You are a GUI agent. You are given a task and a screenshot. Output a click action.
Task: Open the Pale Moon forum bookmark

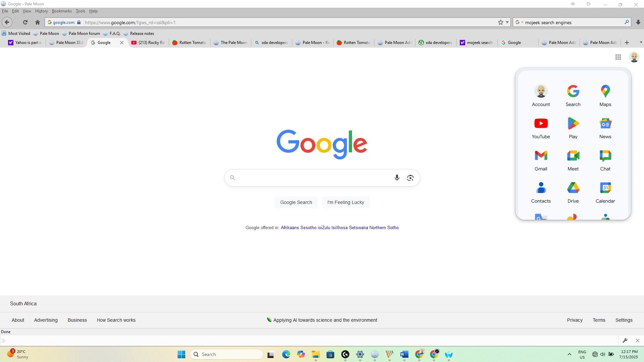coord(81,34)
